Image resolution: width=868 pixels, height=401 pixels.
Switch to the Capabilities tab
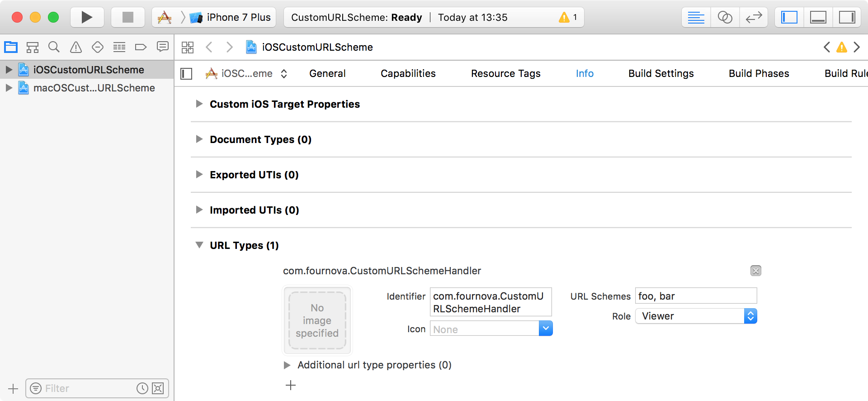tap(408, 73)
